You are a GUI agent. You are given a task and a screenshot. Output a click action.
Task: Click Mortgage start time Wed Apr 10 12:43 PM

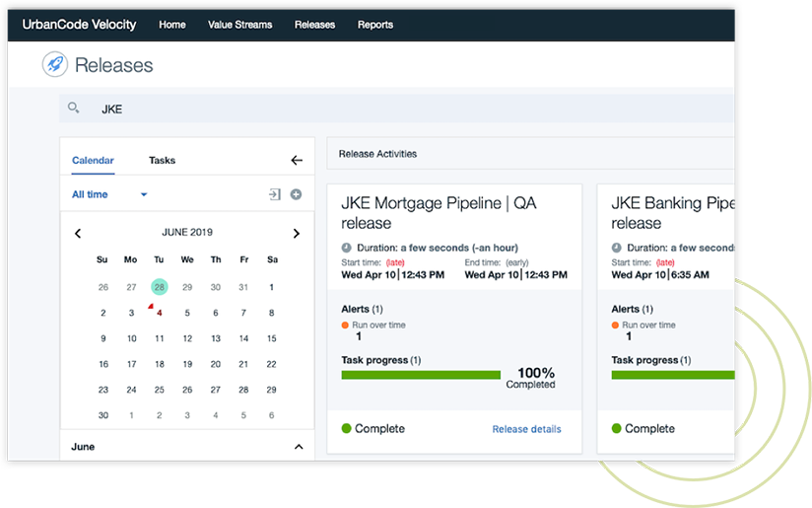coord(392,275)
